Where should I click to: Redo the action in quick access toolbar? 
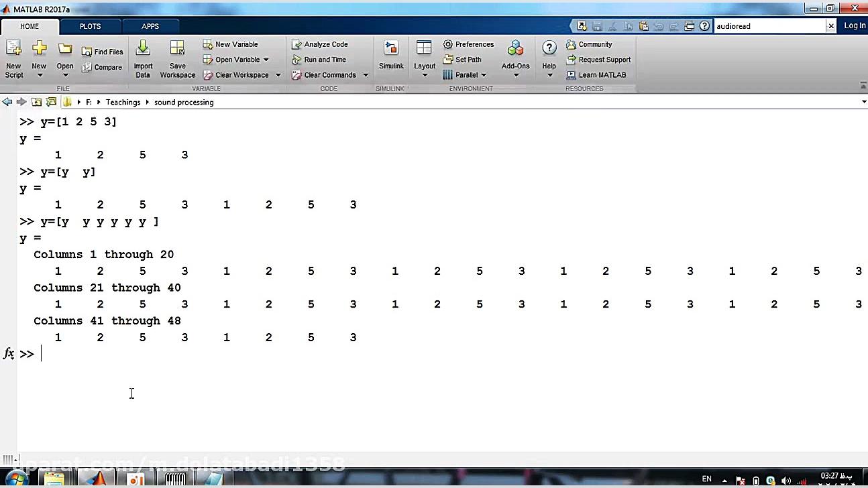click(x=673, y=26)
